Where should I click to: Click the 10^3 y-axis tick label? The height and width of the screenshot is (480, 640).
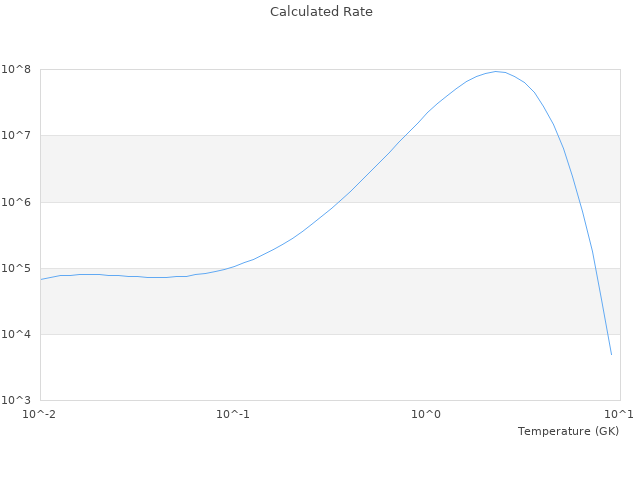click(18, 400)
